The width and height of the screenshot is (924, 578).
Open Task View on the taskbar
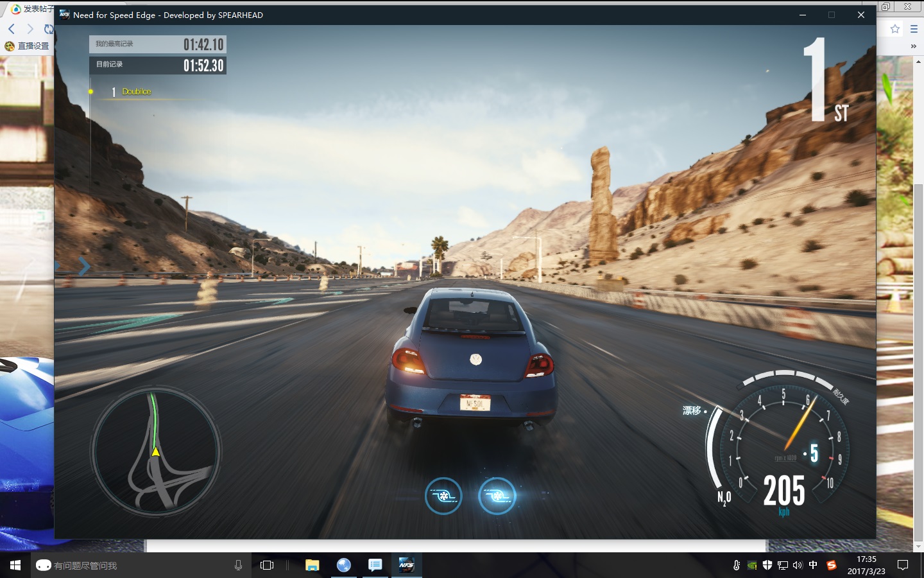(267, 565)
